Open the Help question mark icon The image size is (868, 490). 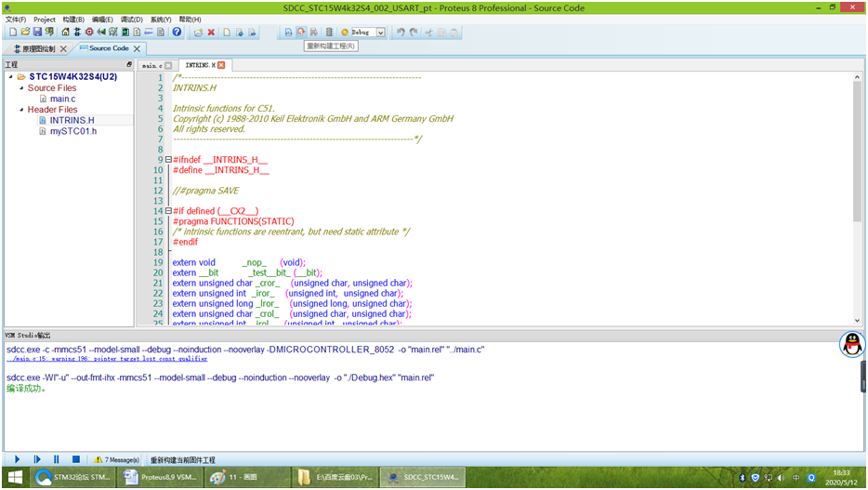click(x=177, y=33)
